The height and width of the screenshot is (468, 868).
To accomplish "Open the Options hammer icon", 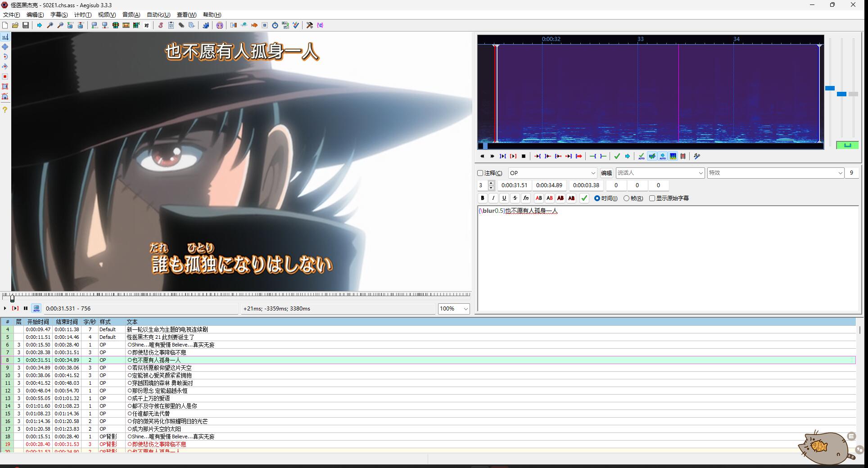I will tap(310, 25).
